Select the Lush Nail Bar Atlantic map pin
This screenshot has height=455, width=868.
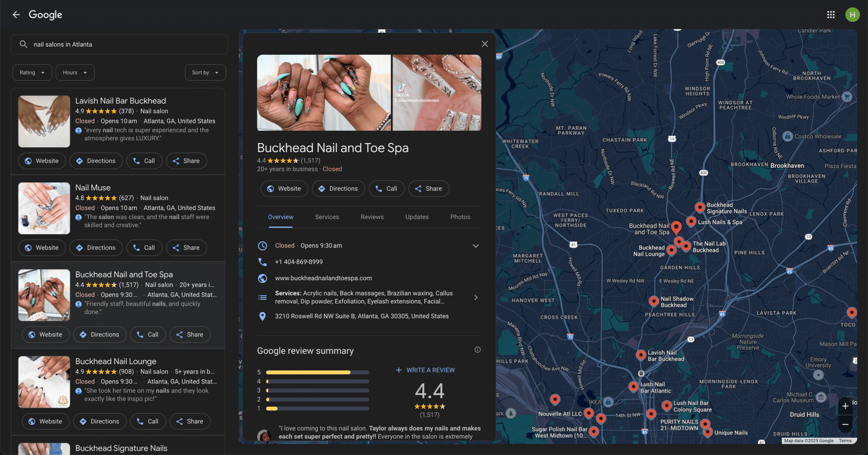(x=633, y=386)
